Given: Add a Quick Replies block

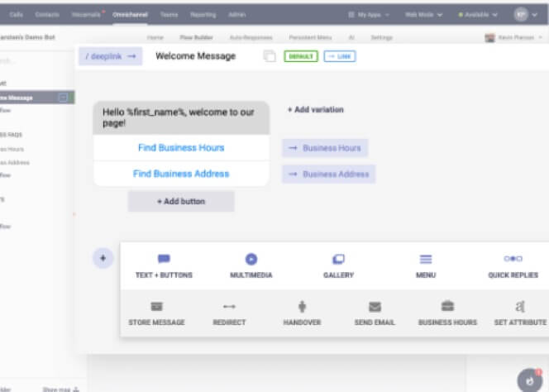Looking at the screenshot, I should (x=513, y=266).
